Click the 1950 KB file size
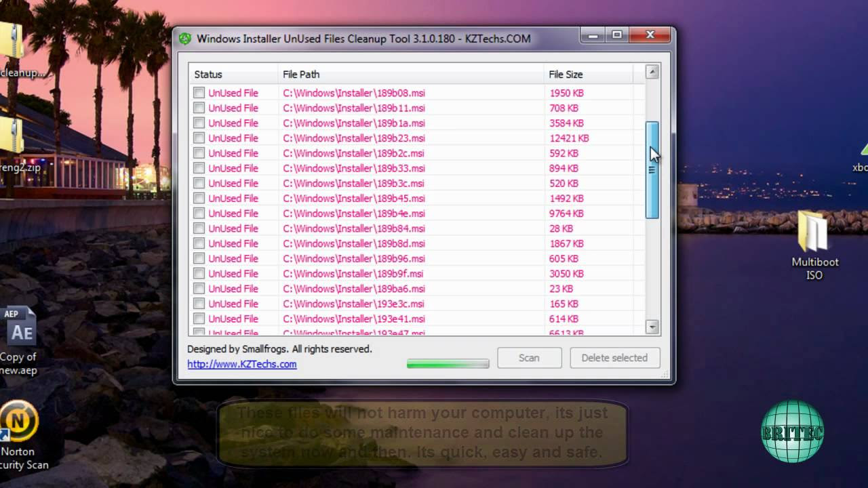 566,93
